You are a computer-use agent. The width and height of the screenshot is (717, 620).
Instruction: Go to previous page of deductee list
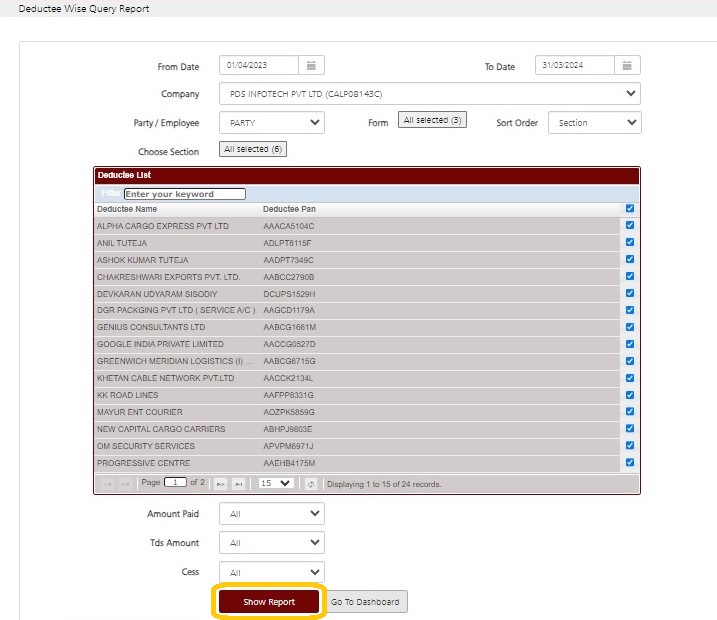pos(125,484)
